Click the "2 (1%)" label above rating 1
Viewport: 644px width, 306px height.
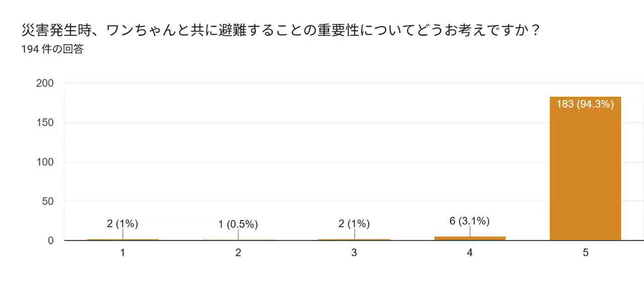click(x=122, y=224)
